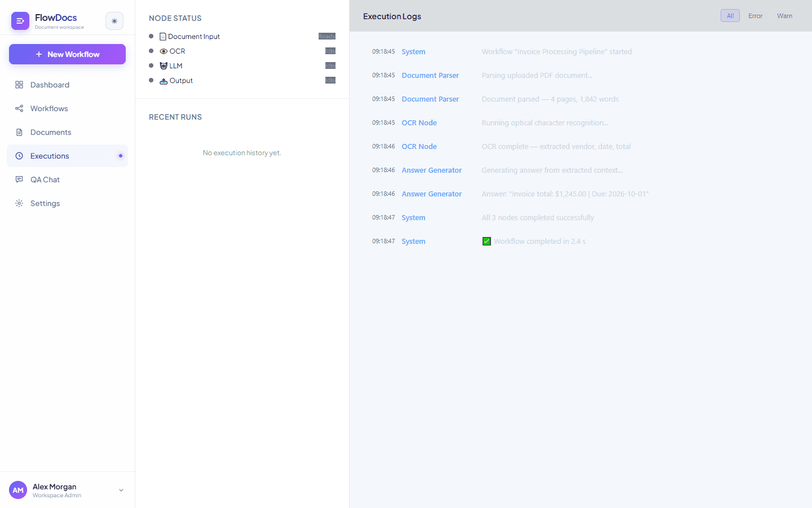Click the Dashboard grid icon
The height and width of the screenshot is (508, 812).
tap(19, 85)
